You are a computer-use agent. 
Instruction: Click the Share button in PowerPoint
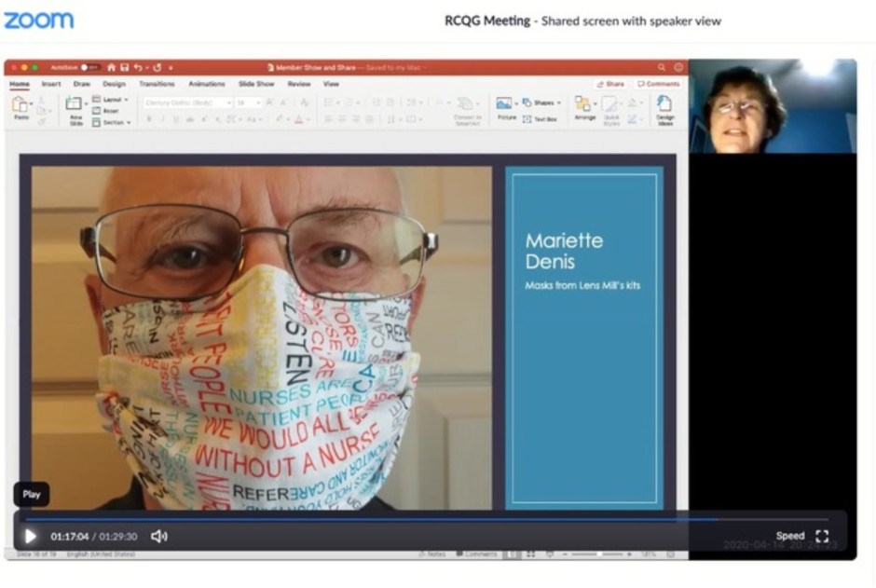click(610, 84)
